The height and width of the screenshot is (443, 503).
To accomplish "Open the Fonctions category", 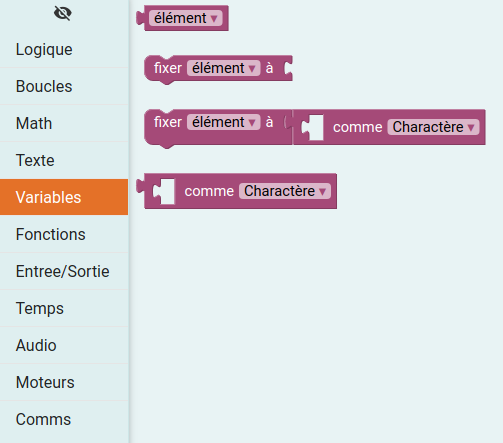I will click(64, 234).
